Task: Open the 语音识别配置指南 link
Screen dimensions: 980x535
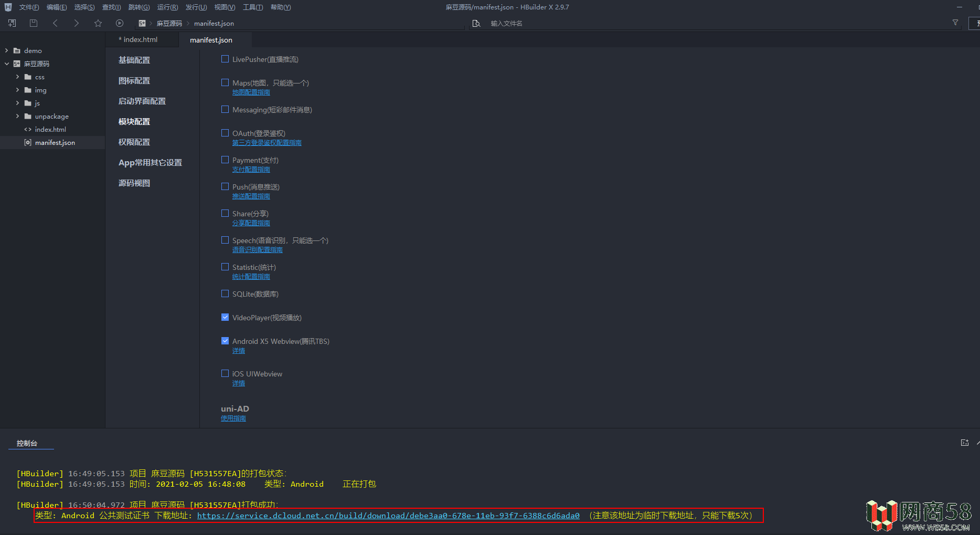Action: (x=258, y=250)
